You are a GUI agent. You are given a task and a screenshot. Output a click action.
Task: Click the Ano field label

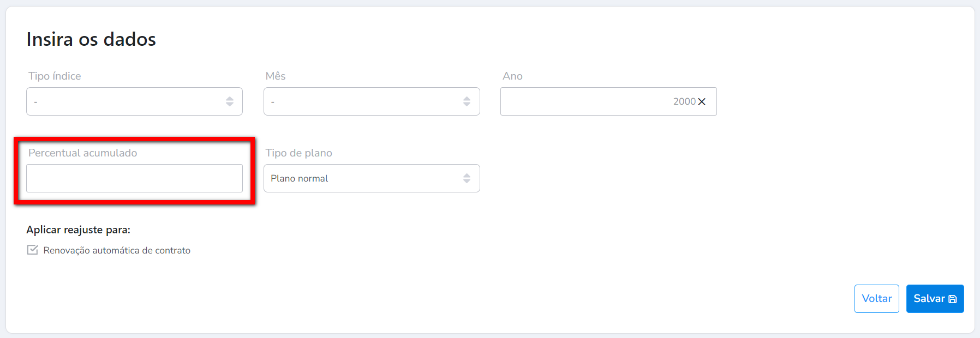click(512, 76)
